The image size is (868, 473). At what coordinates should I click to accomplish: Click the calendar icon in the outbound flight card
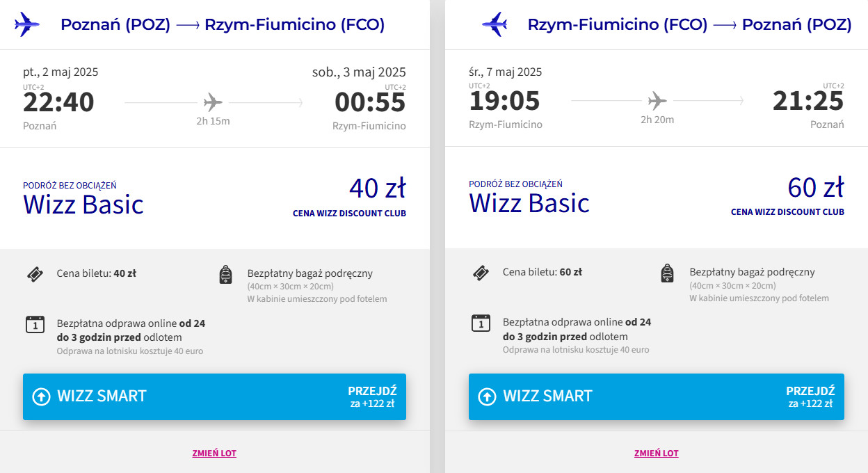(35, 324)
